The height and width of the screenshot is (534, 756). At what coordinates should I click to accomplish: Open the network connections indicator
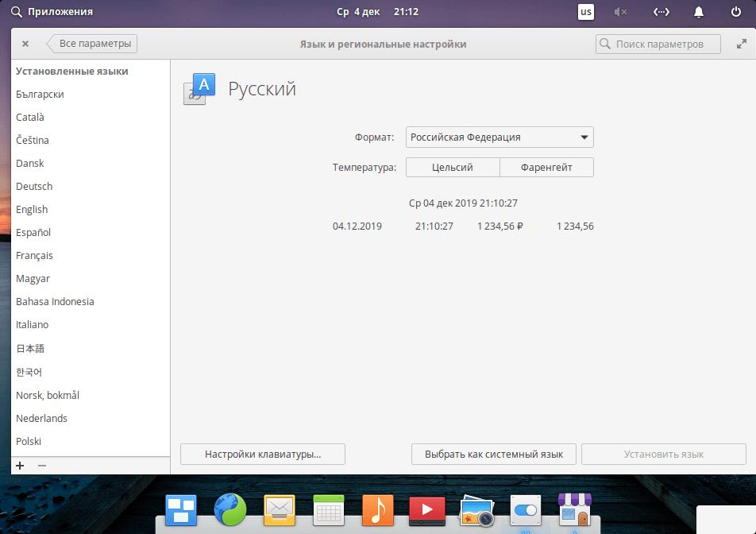point(661,12)
